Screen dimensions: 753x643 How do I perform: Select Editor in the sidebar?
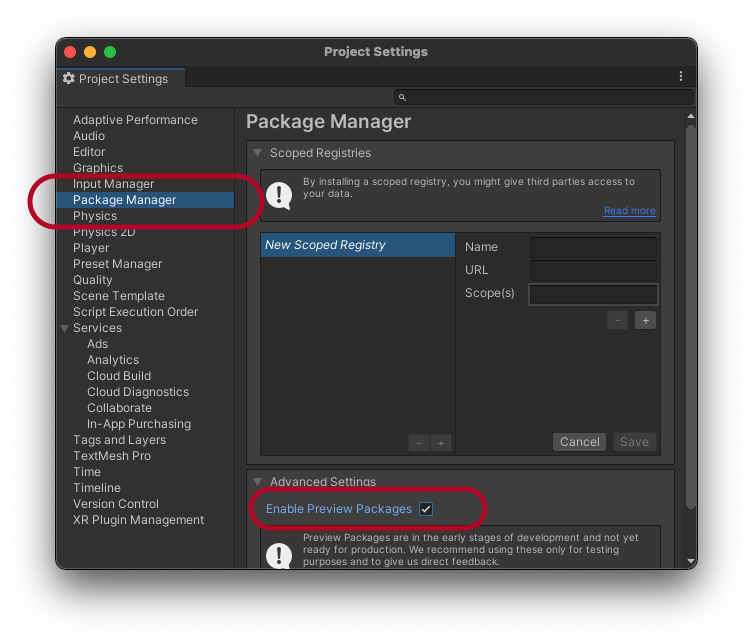coord(89,152)
